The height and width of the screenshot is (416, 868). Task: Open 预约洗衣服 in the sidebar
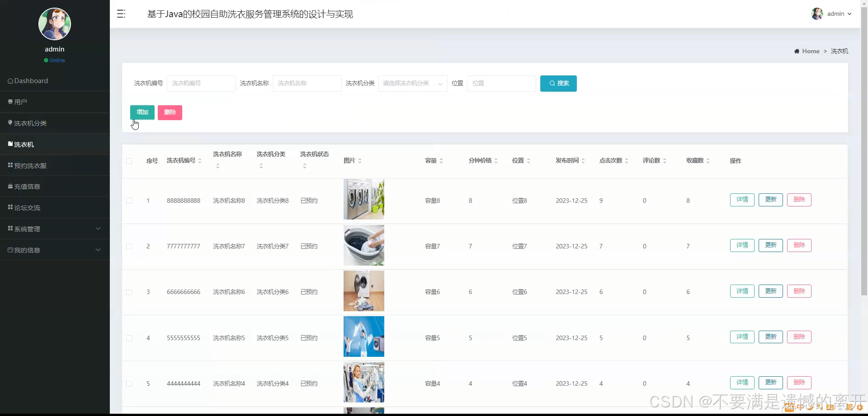coord(55,165)
